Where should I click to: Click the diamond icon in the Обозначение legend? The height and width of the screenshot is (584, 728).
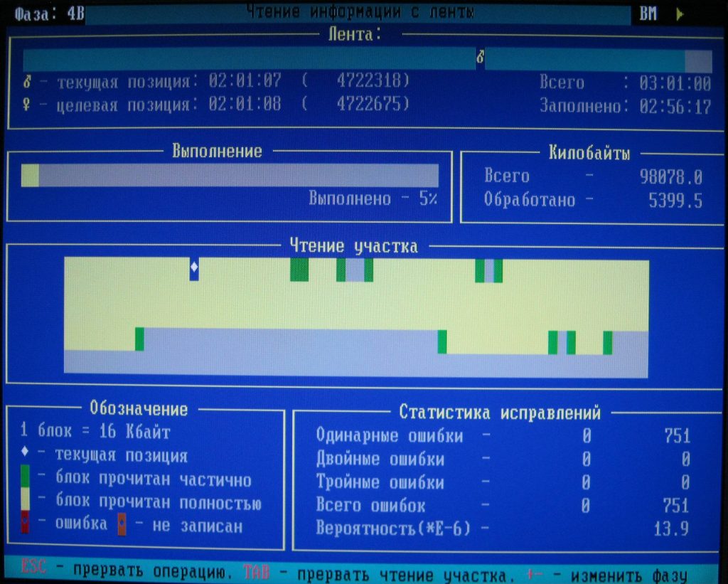[26, 455]
